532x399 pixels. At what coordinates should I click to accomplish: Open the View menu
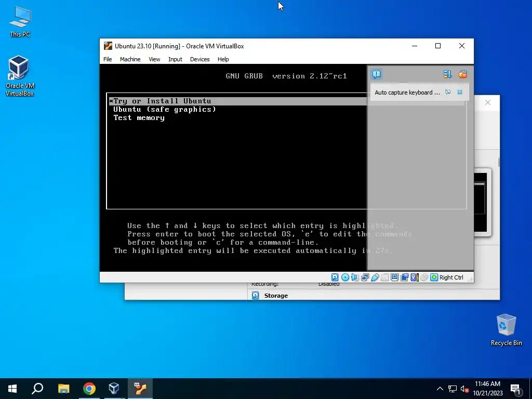(154, 59)
